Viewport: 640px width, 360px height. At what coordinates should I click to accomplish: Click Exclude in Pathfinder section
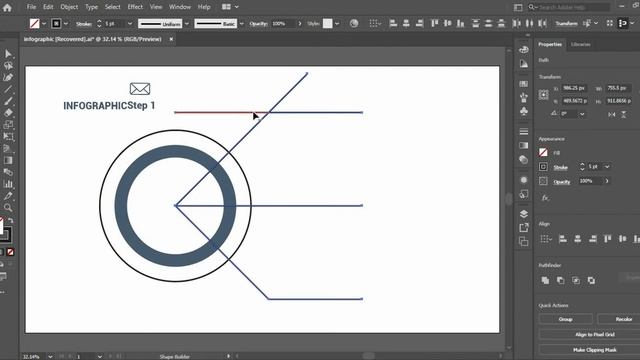click(591, 280)
